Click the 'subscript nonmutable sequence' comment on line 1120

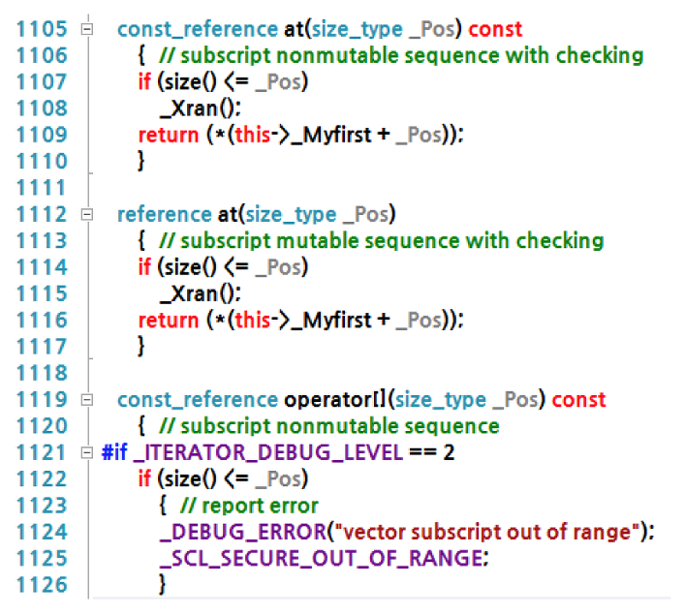329,426
